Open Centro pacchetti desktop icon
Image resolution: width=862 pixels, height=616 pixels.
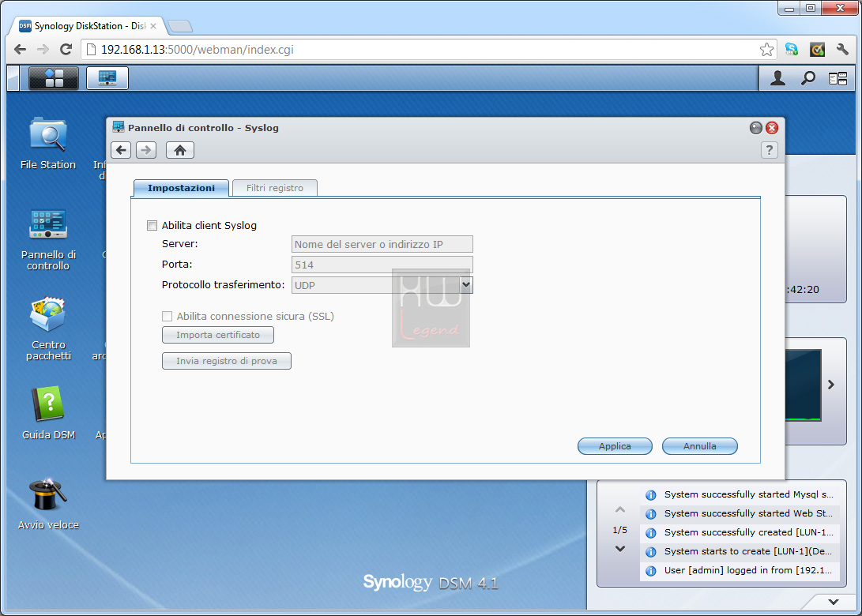click(48, 329)
